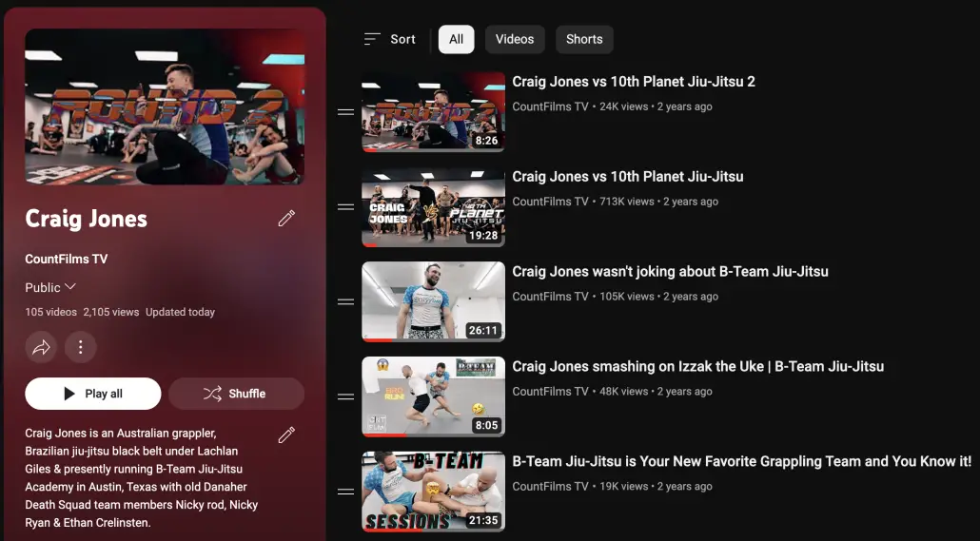
Task: Click reorder handle for Izzak the Uke video
Action: click(x=345, y=396)
